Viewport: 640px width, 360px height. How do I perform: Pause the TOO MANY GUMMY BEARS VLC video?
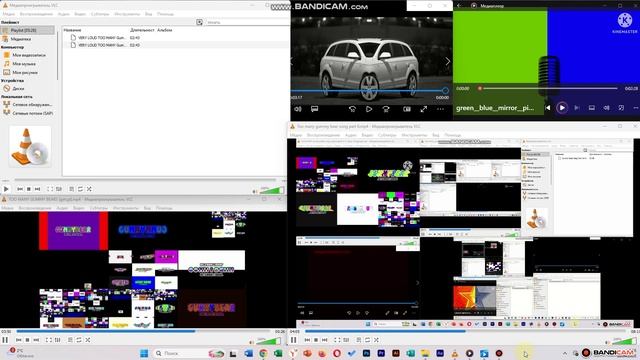click(x=5, y=340)
